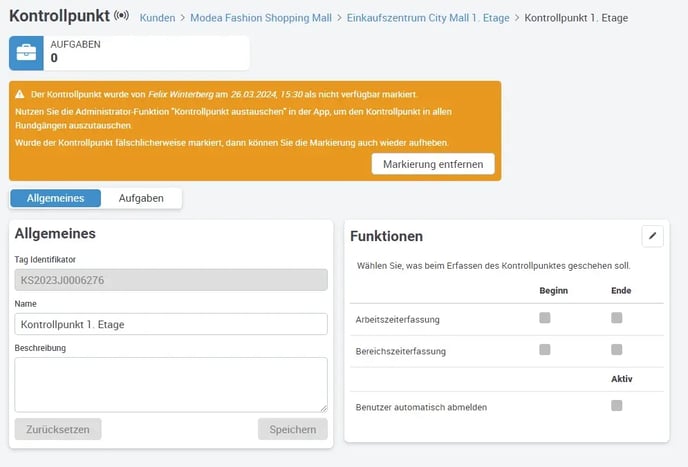The image size is (688, 467).
Task: Click the Bereichszeiterfassung row label
Action: pos(401,352)
